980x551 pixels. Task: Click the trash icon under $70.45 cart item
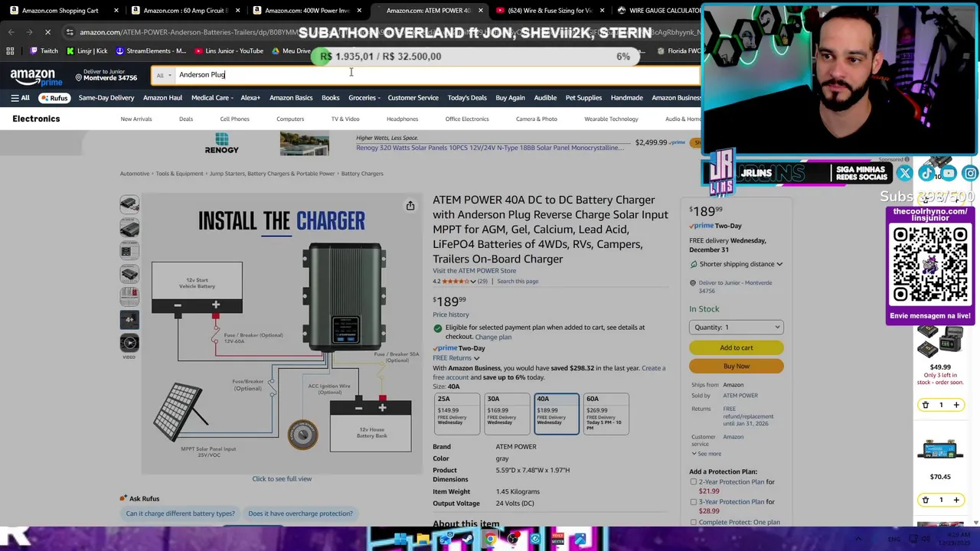[925, 500]
